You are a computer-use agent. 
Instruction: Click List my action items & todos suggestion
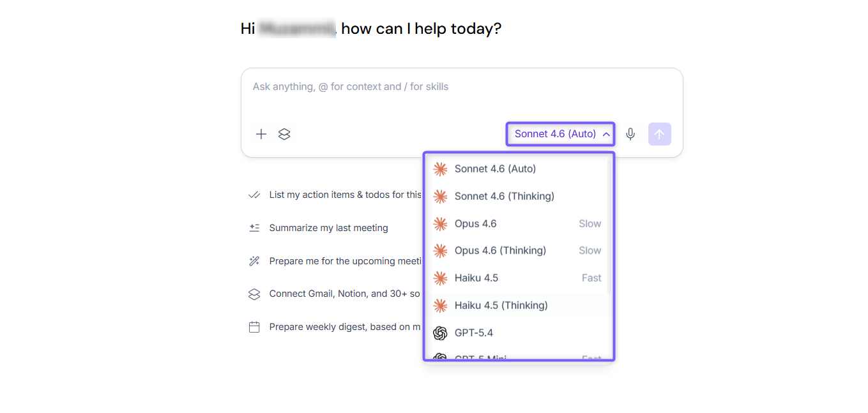coord(345,195)
